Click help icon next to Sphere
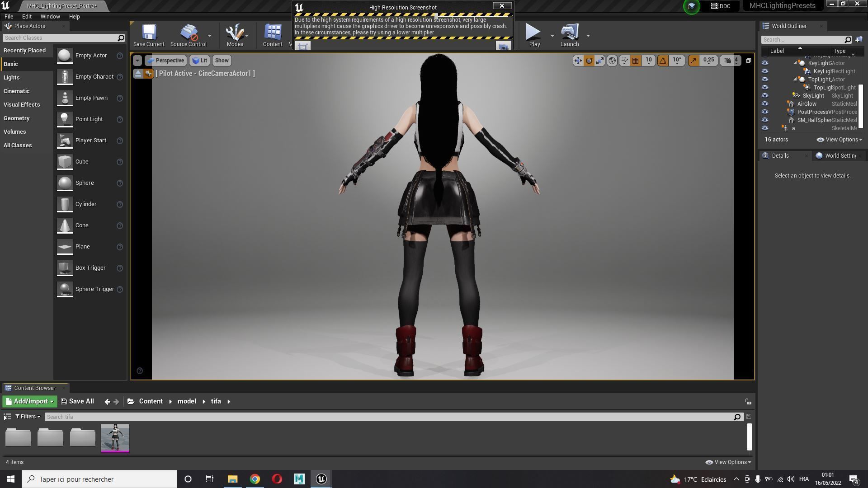Screen dimensions: 868x488 [120, 183]
